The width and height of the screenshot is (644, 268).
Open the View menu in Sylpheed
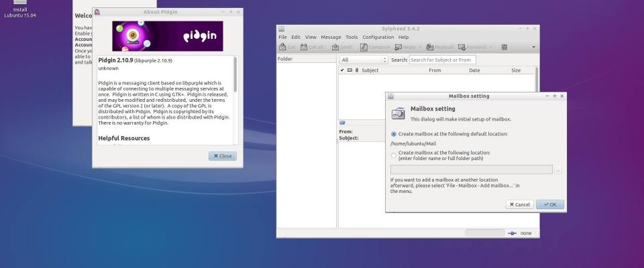[x=311, y=37]
